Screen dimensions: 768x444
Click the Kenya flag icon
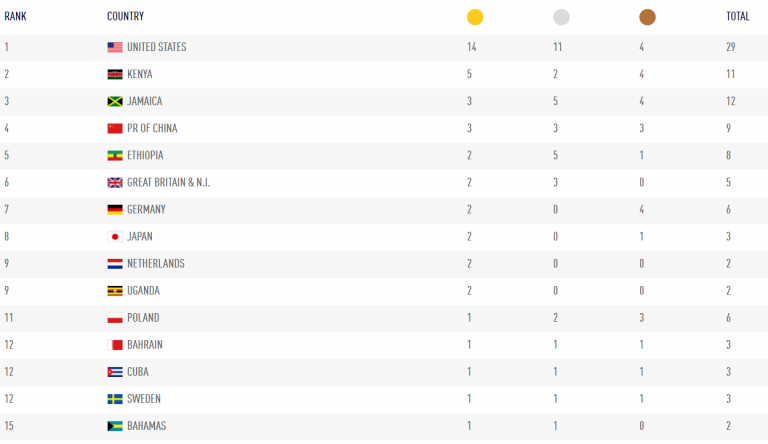pyautogui.click(x=115, y=74)
